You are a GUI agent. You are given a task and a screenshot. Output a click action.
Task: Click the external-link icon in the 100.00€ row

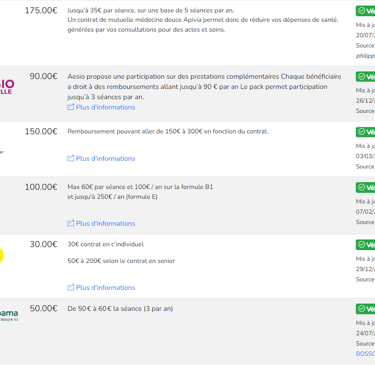(x=70, y=223)
